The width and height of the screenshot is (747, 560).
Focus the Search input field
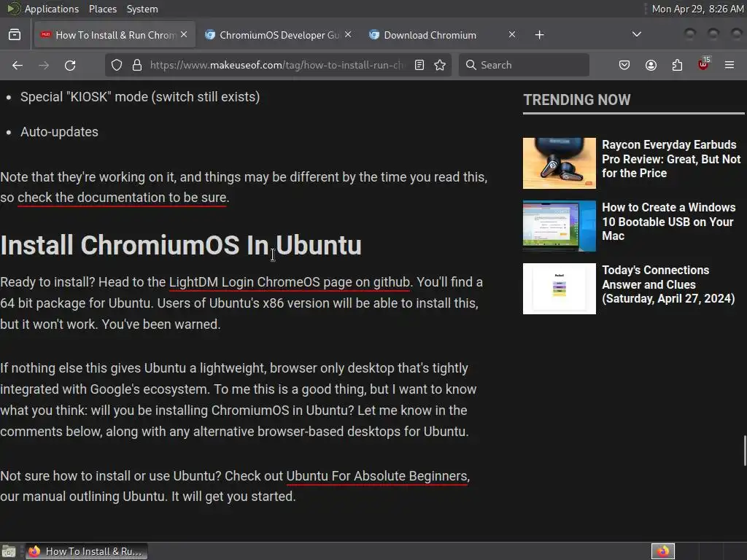(x=524, y=65)
